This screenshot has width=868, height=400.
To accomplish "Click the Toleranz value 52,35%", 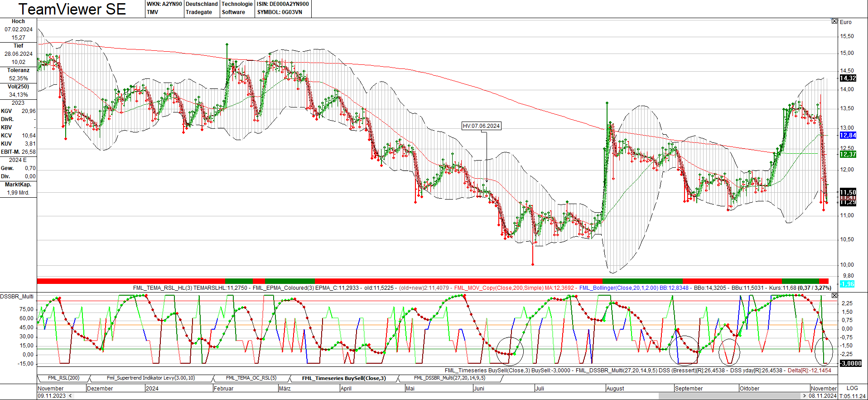I will click(x=19, y=78).
